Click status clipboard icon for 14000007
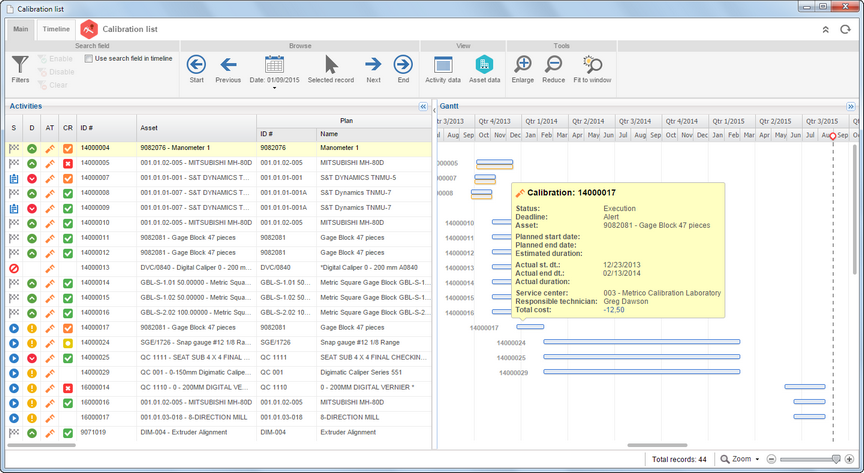Viewport: 864px width, 473px height. coord(14,179)
